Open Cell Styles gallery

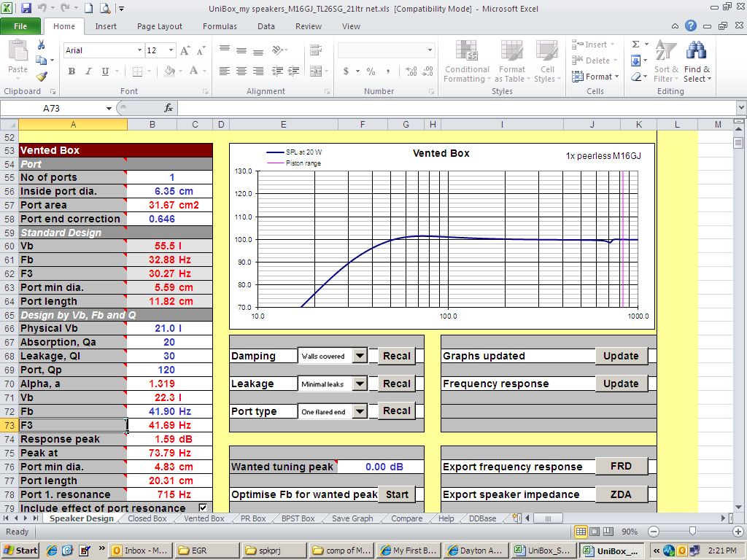point(547,61)
